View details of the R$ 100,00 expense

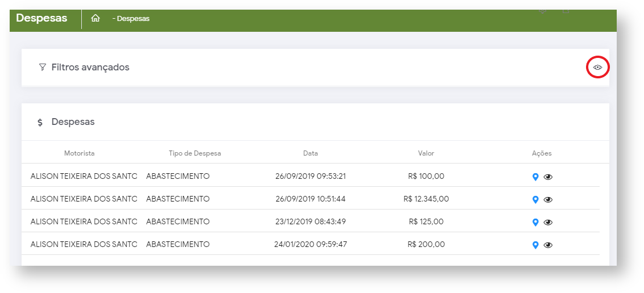click(x=548, y=177)
